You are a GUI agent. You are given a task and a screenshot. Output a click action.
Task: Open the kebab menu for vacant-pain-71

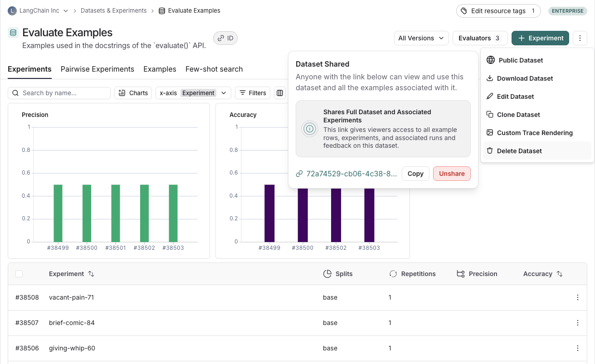point(578,297)
